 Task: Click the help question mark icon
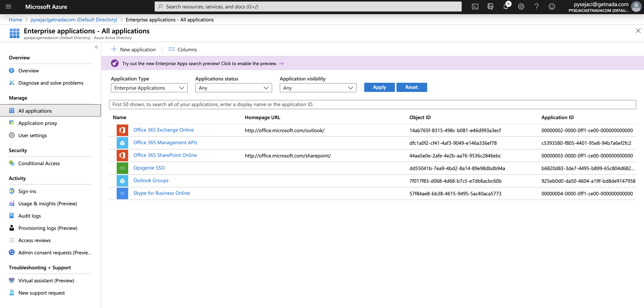pyautogui.click(x=536, y=7)
